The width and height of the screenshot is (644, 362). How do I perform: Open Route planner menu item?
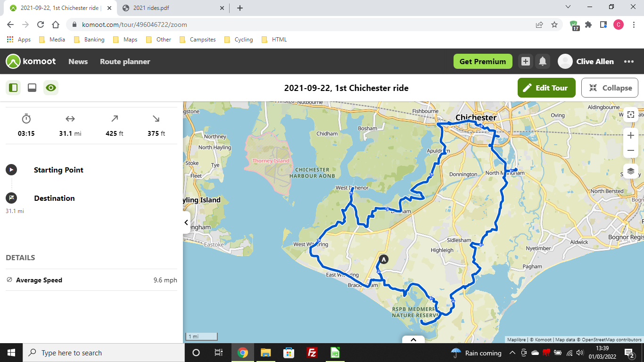point(125,61)
